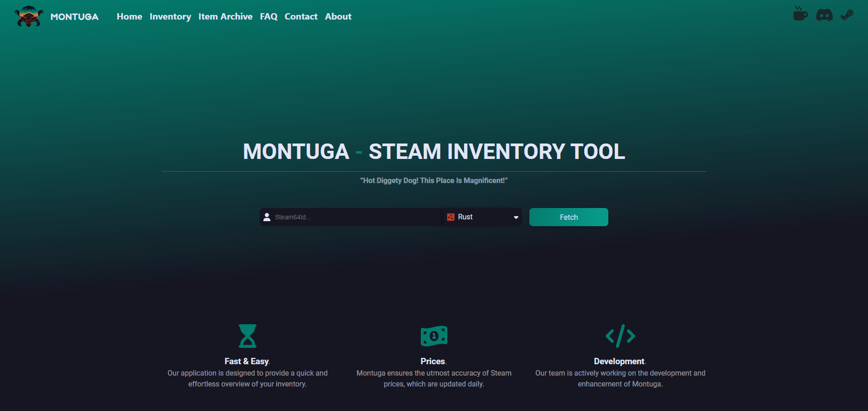868x411 pixels.
Task: Click the MONTUGA brand name text
Action: coord(74,17)
